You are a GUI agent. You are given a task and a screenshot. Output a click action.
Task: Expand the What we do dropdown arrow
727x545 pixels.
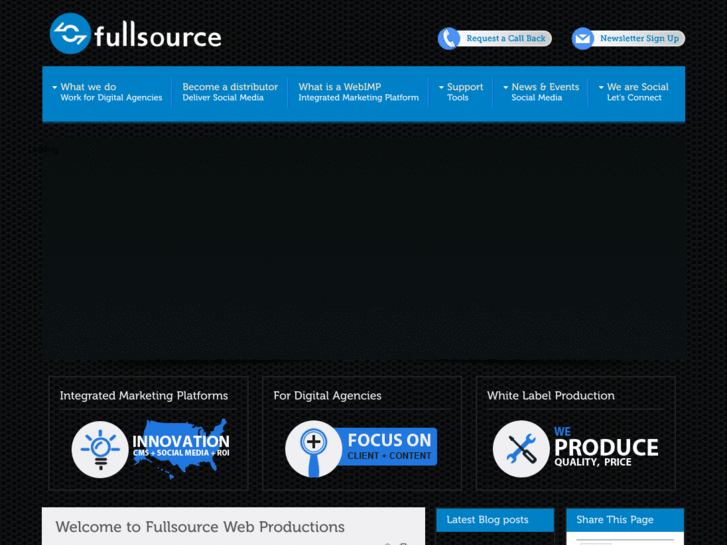55,87
